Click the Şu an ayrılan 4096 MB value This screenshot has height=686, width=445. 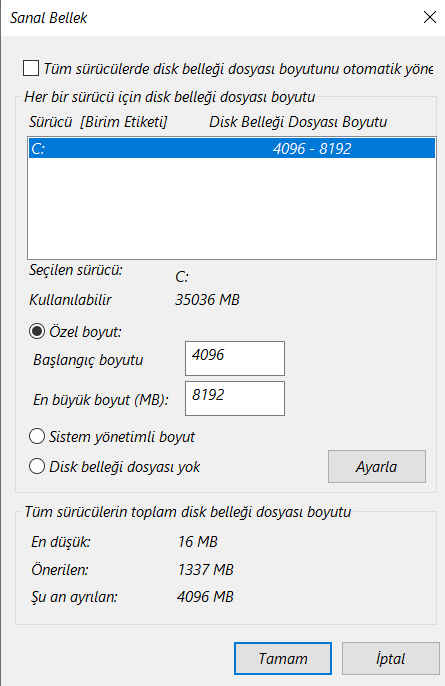click(x=206, y=597)
